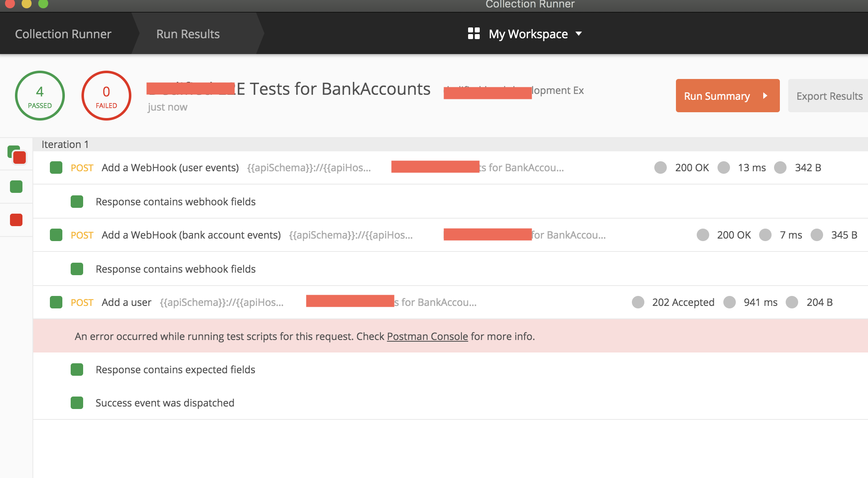Select the Success event was dispatched test

[165, 403]
